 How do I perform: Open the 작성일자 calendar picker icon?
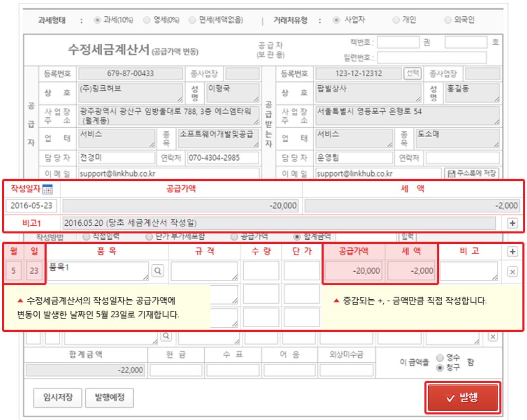[48, 190]
